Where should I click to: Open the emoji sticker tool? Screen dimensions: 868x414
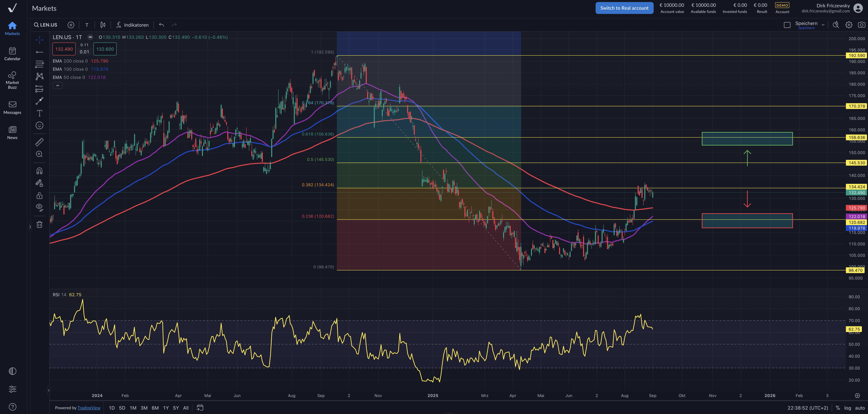point(39,126)
